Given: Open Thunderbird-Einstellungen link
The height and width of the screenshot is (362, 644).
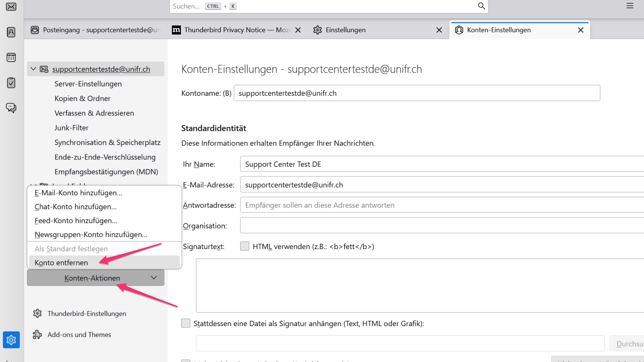Looking at the screenshot, I should click(86, 313).
